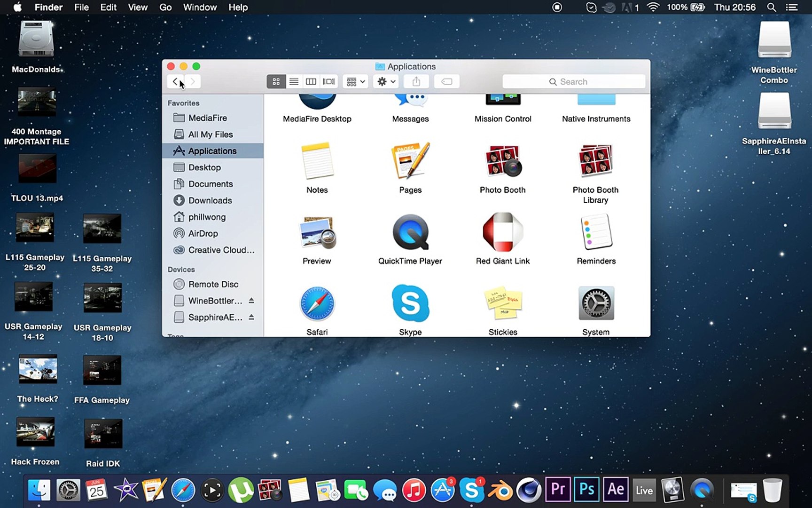Click the Finder Search field
812x508 pixels.
pos(573,82)
